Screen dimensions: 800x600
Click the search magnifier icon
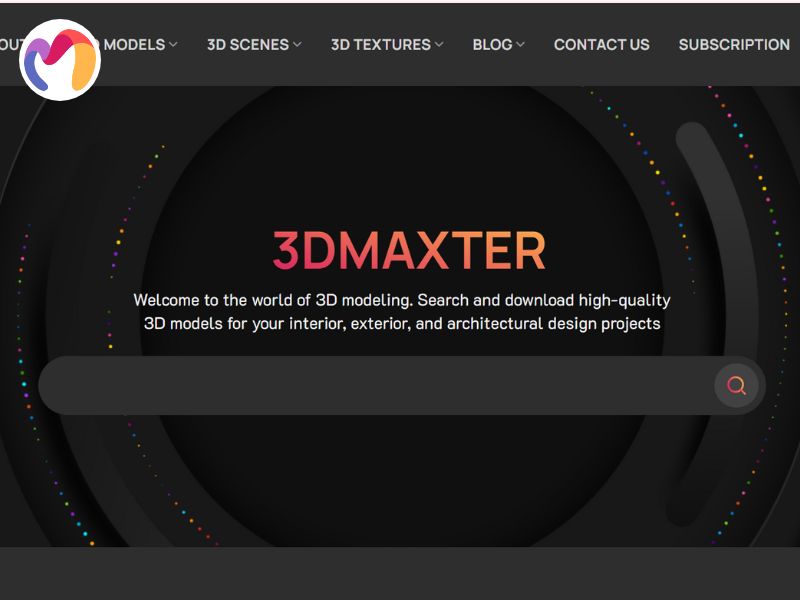coord(737,386)
